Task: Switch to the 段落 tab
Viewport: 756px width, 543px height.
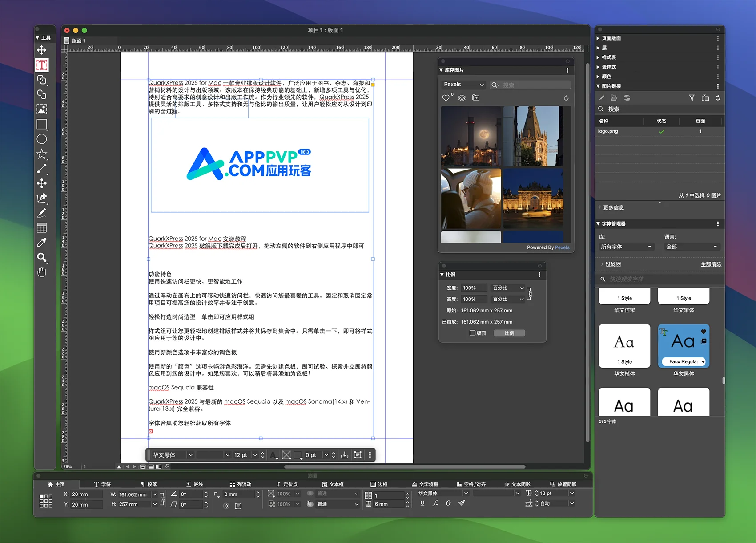Action: (x=149, y=484)
